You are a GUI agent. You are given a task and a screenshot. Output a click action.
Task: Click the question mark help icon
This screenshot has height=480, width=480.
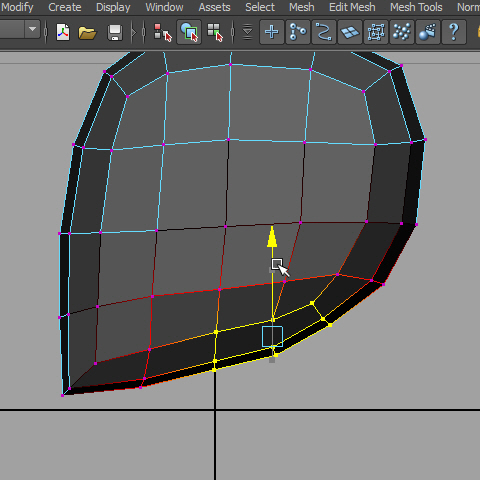pyautogui.click(x=454, y=32)
